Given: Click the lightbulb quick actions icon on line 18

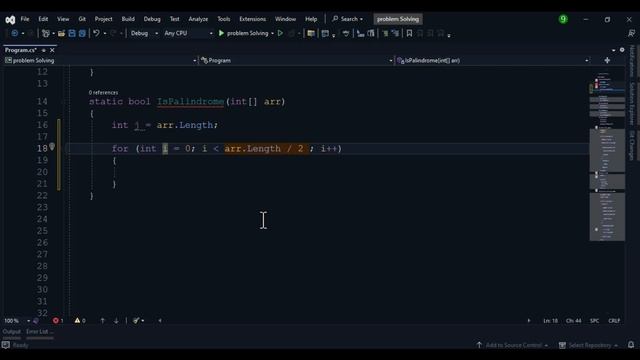Looking at the screenshot, I should click(x=52, y=147).
